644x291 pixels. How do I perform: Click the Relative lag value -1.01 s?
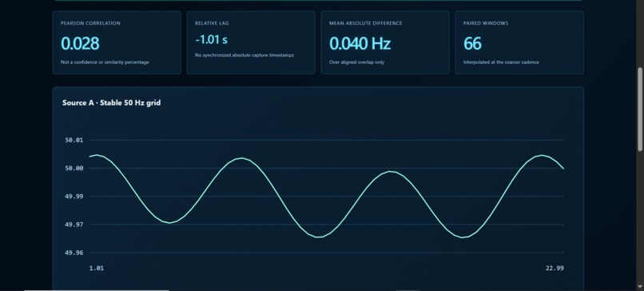pos(211,40)
